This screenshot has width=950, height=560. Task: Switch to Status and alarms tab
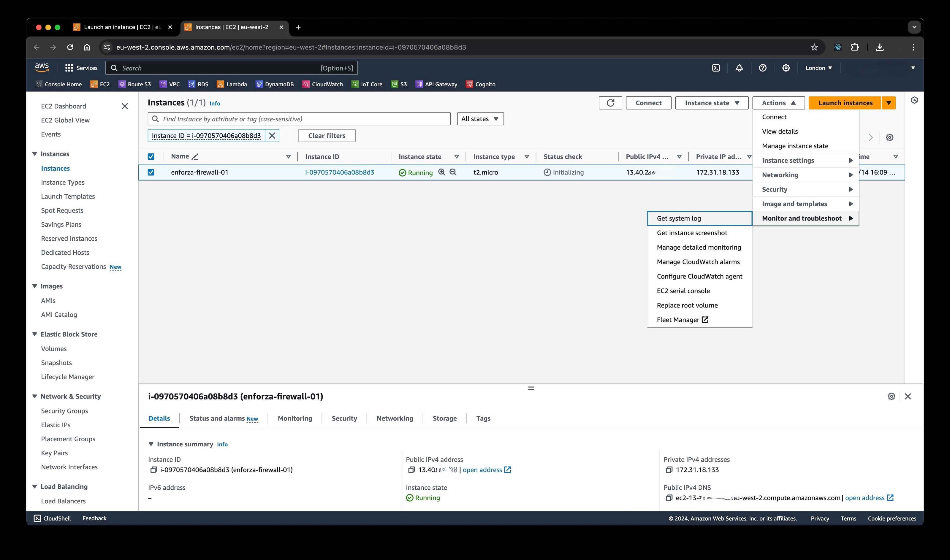point(224,418)
